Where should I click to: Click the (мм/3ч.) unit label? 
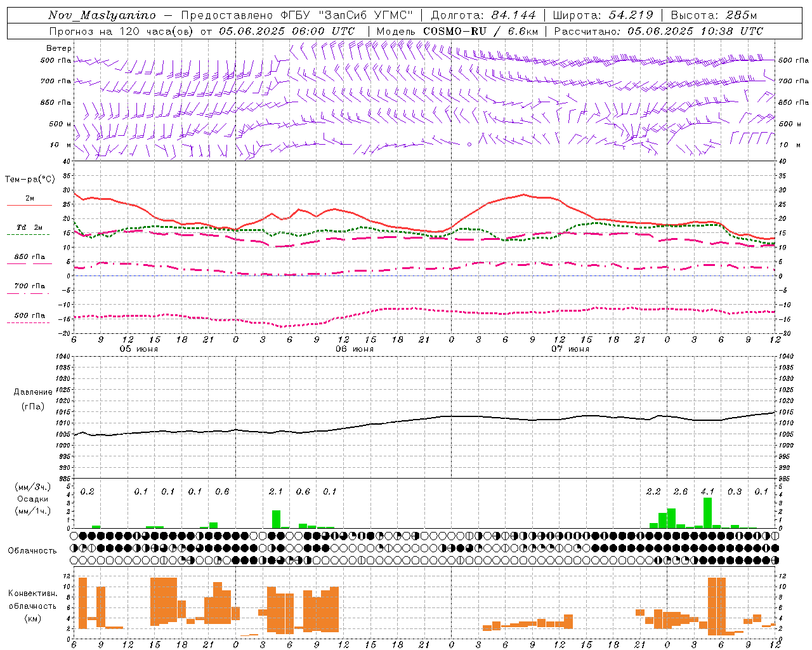pyautogui.click(x=33, y=487)
